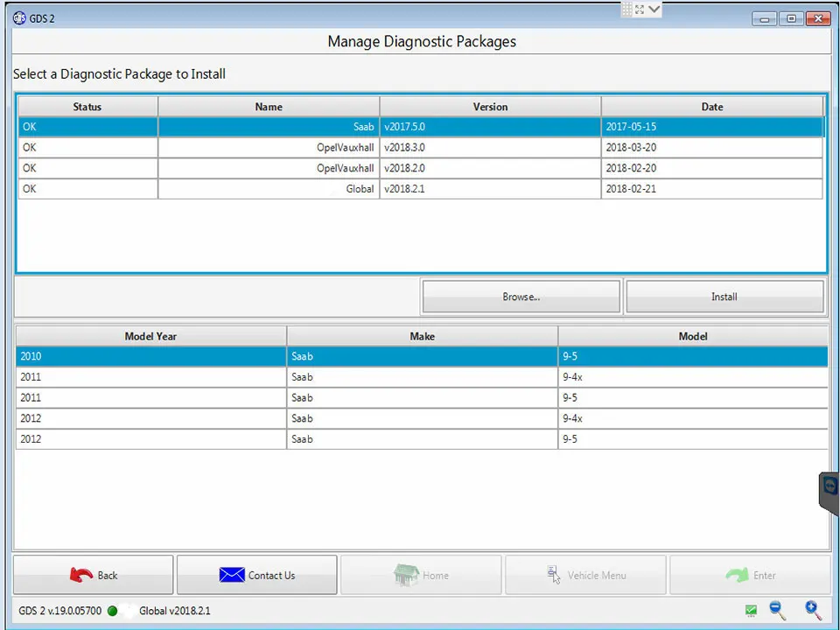This screenshot has width=840, height=630.
Task: Select the 2012 Saab 9-5 vehicle row
Action: pyautogui.click(x=422, y=438)
